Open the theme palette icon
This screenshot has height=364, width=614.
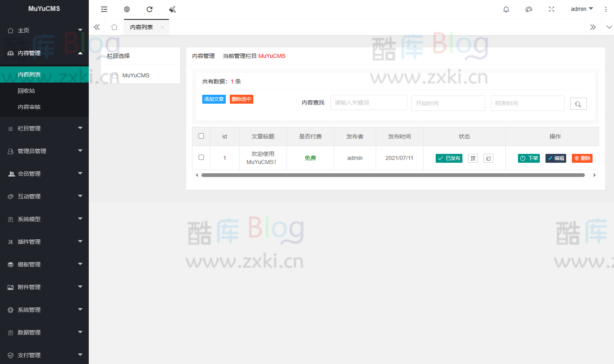pos(528,9)
